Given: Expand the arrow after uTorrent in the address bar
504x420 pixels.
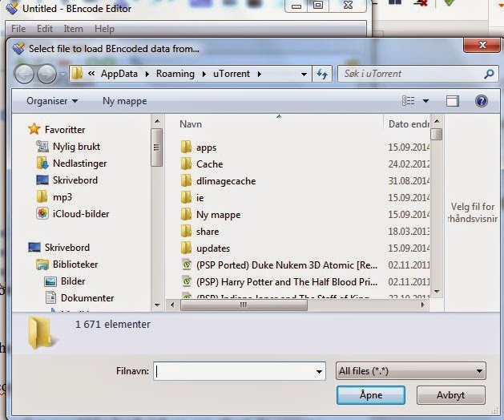Looking at the screenshot, I should 259,74.
